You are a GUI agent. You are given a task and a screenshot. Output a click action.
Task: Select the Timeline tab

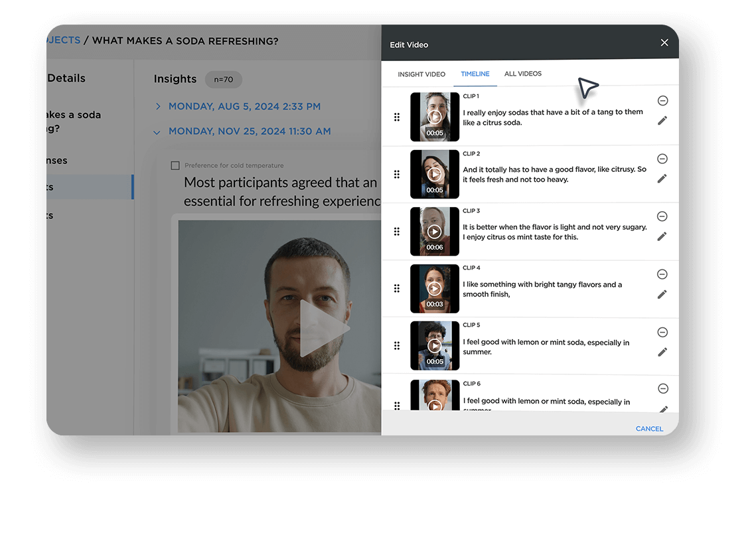(475, 74)
